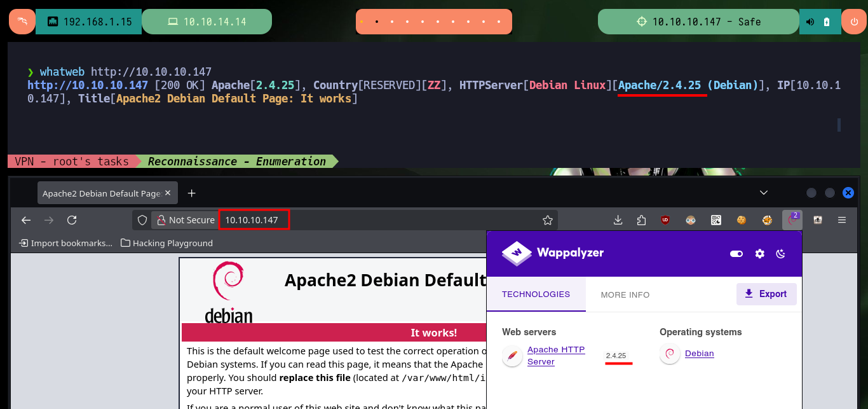This screenshot has height=409, width=868.
Task: Click the uBlock Origin extension icon
Action: (x=665, y=220)
